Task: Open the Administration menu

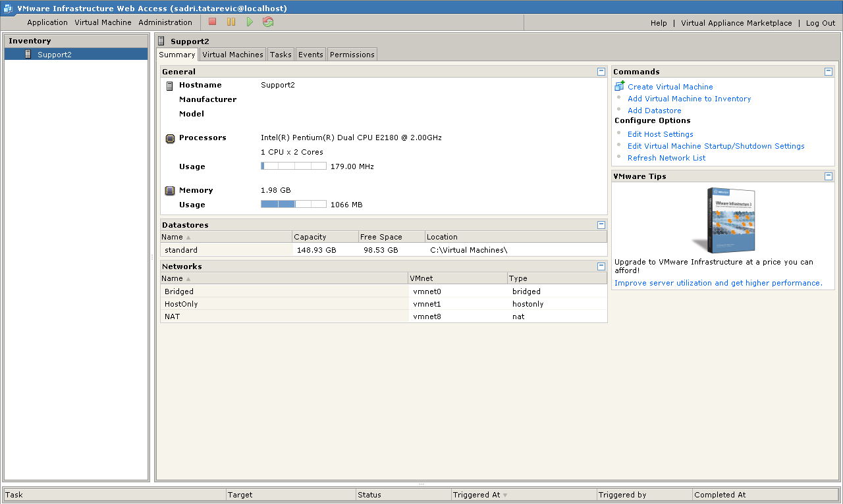Action: pos(165,22)
